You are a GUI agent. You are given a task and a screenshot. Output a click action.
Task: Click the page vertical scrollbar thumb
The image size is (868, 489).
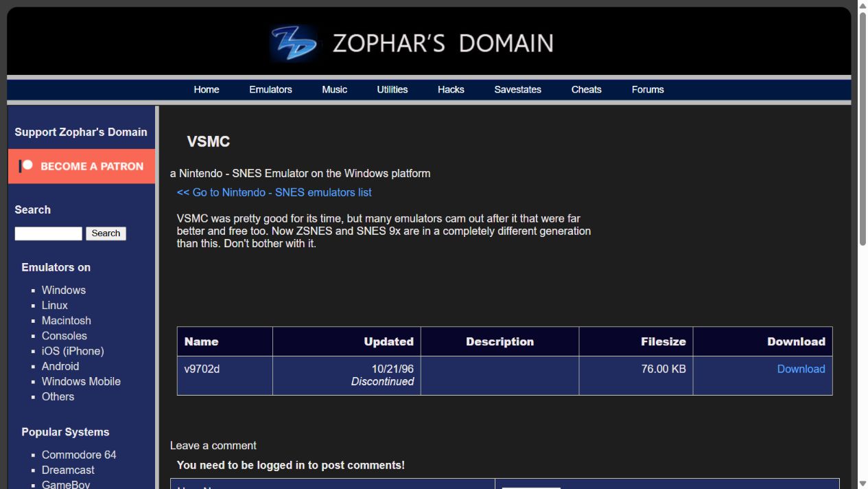coord(863,128)
